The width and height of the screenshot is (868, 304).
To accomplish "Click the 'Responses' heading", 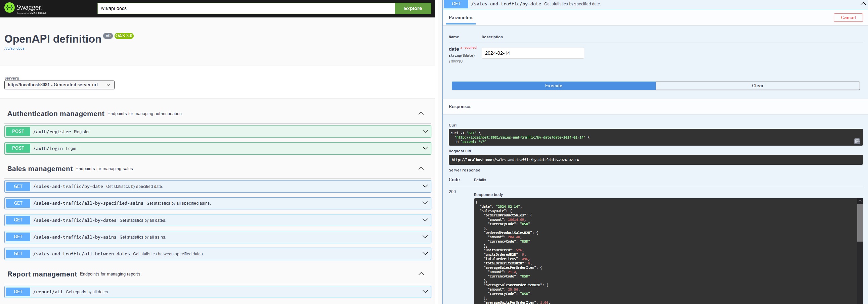I will tap(460, 106).
